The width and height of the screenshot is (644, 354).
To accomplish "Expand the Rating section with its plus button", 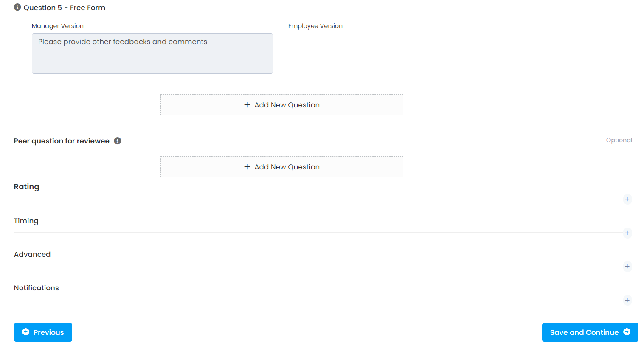I will pos(627,199).
